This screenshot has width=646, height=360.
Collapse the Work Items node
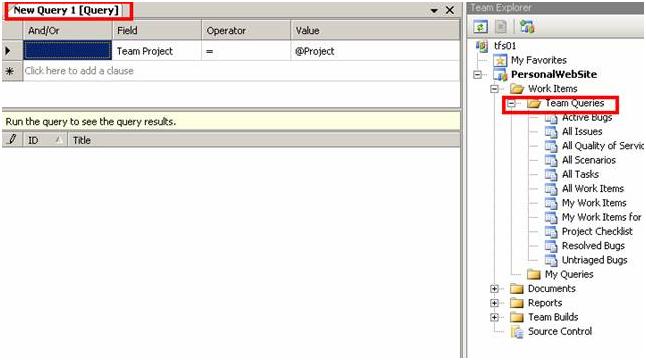click(x=494, y=89)
